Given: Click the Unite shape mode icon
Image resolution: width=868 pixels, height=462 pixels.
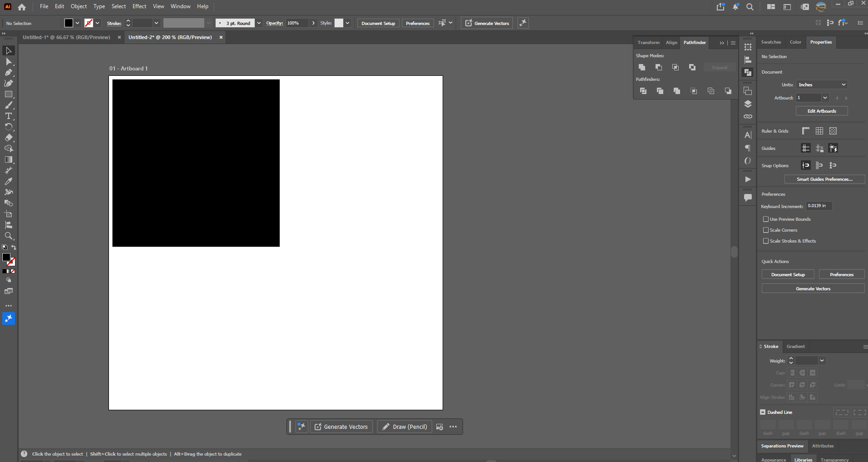Looking at the screenshot, I should pos(642,67).
